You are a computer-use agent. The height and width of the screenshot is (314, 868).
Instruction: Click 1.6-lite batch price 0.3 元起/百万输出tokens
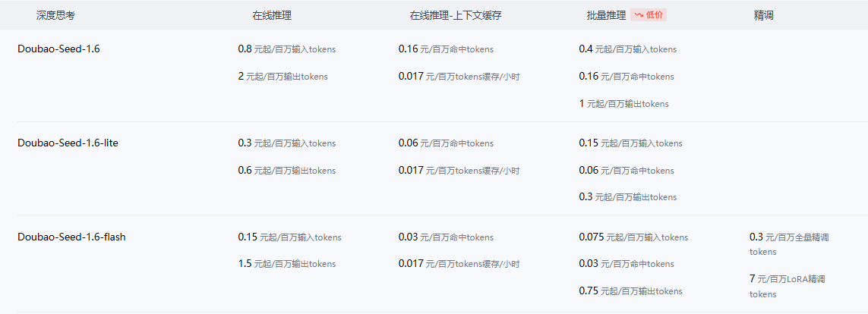[x=628, y=196]
